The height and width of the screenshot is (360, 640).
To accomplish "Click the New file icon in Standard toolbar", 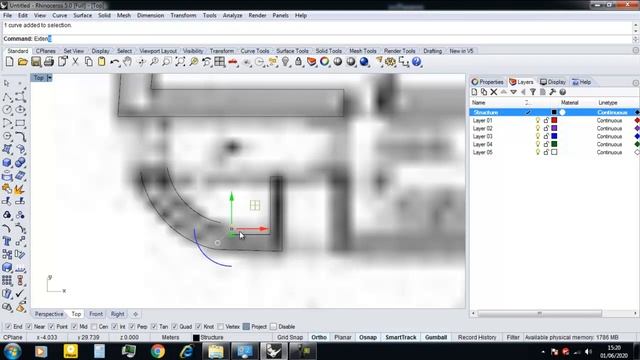I will (x=9, y=62).
